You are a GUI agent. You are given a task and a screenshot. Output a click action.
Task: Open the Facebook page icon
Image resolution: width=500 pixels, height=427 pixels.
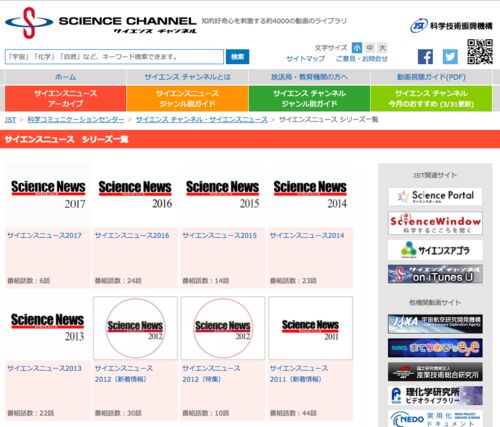(x=425, y=57)
